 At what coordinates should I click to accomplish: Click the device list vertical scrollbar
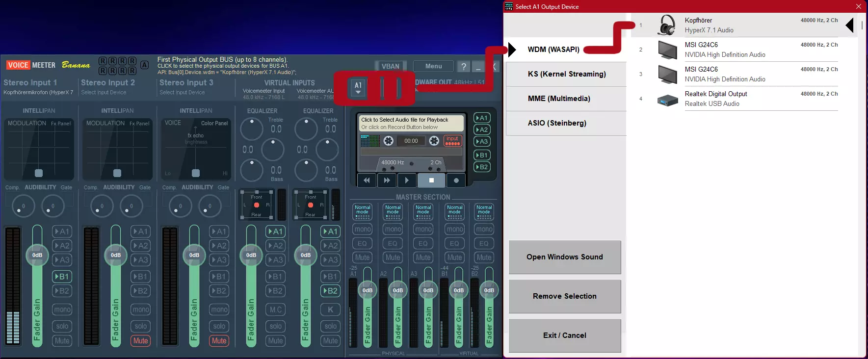pos(862,25)
